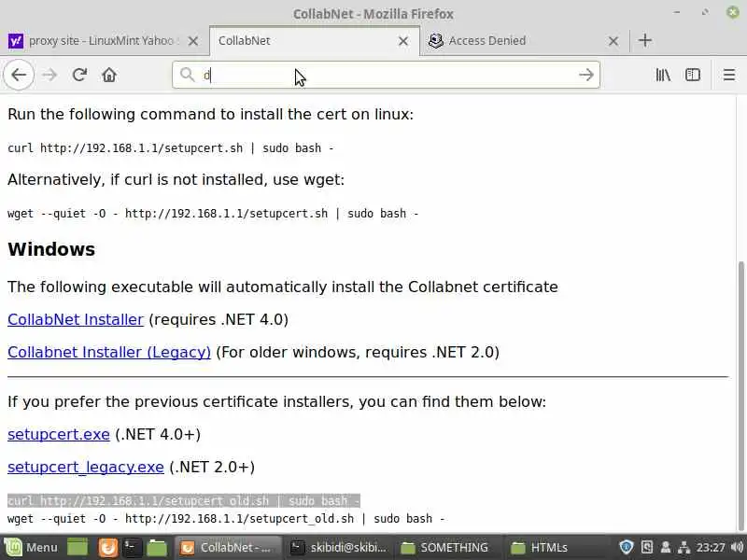
Task: Click the curl setupcert.sh command line
Action: coord(171,148)
